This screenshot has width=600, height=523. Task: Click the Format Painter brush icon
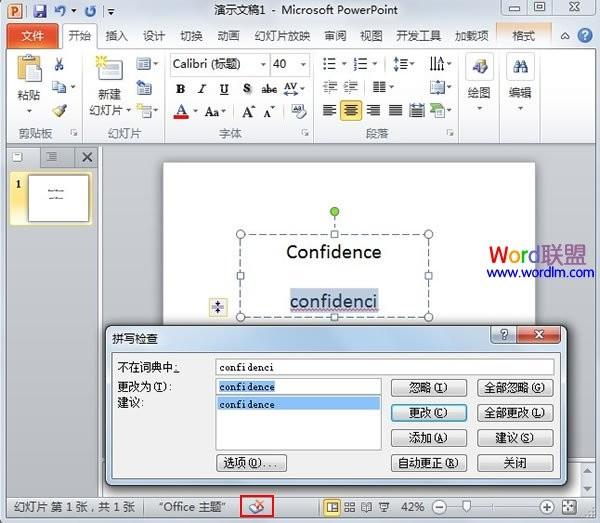59,111
